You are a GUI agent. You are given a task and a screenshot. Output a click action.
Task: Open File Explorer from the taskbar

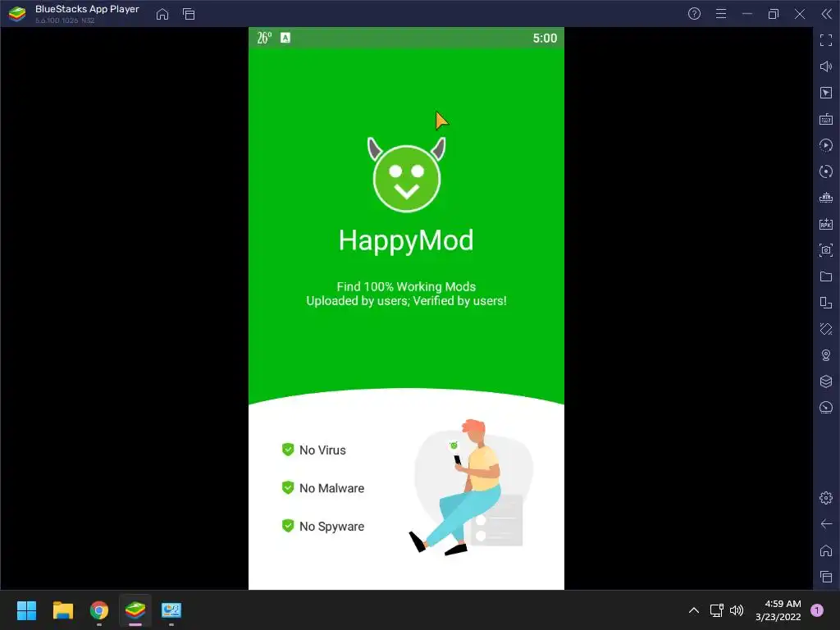coord(62,610)
